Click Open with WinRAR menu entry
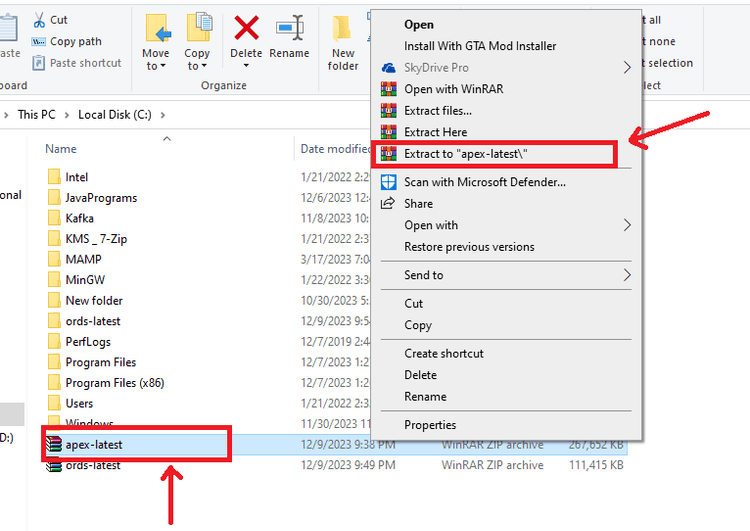 (x=453, y=89)
